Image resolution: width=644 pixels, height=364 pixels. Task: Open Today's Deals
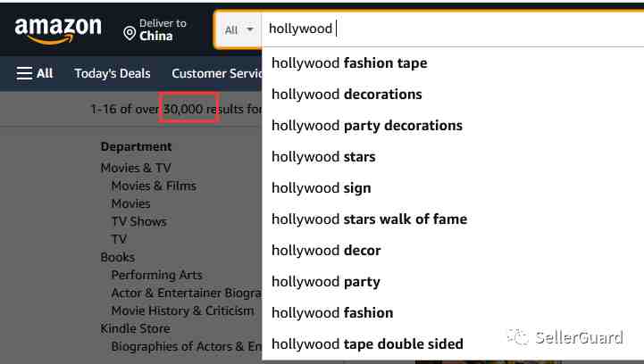click(x=113, y=73)
